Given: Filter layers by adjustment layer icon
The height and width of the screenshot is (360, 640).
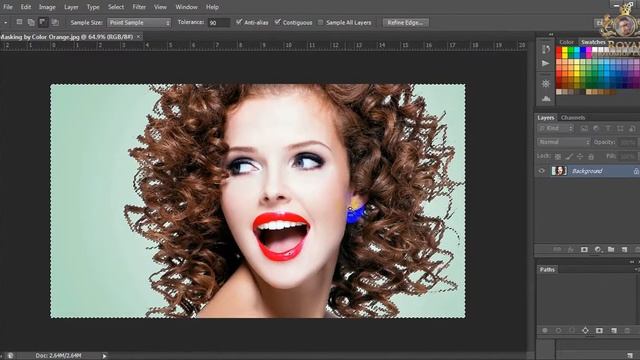Looking at the screenshot, I should (x=596, y=129).
